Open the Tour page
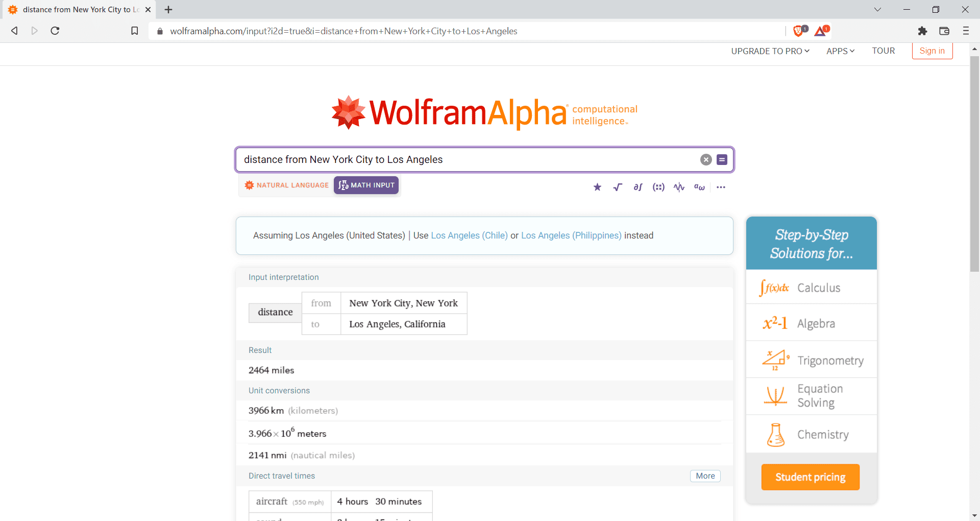 tap(883, 51)
